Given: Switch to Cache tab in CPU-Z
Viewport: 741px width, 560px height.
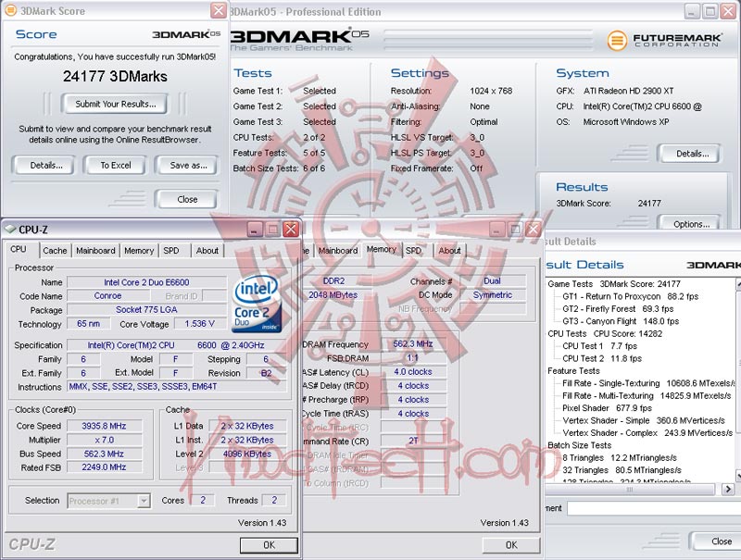Looking at the screenshot, I should coord(55,251).
